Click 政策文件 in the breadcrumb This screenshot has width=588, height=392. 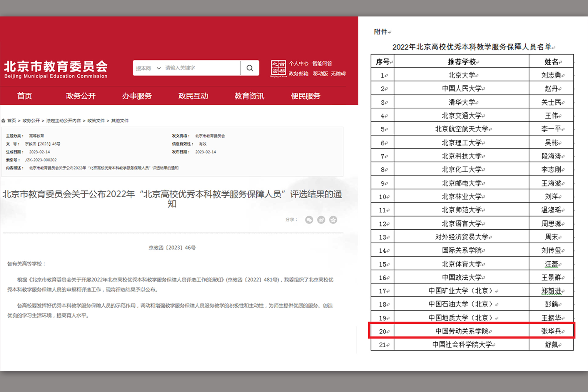pyautogui.click(x=96, y=121)
